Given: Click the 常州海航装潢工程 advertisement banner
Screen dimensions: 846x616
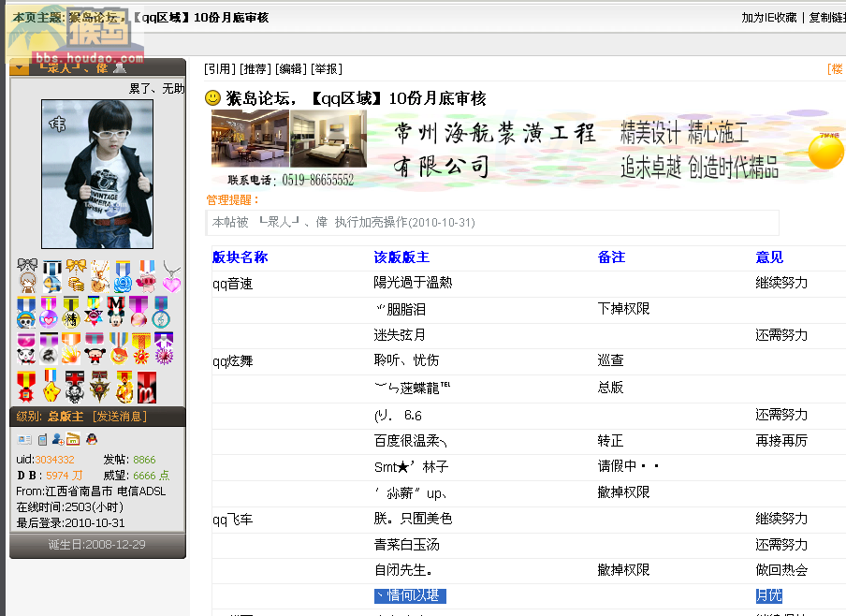Looking at the screenshot, I should 528,150.
